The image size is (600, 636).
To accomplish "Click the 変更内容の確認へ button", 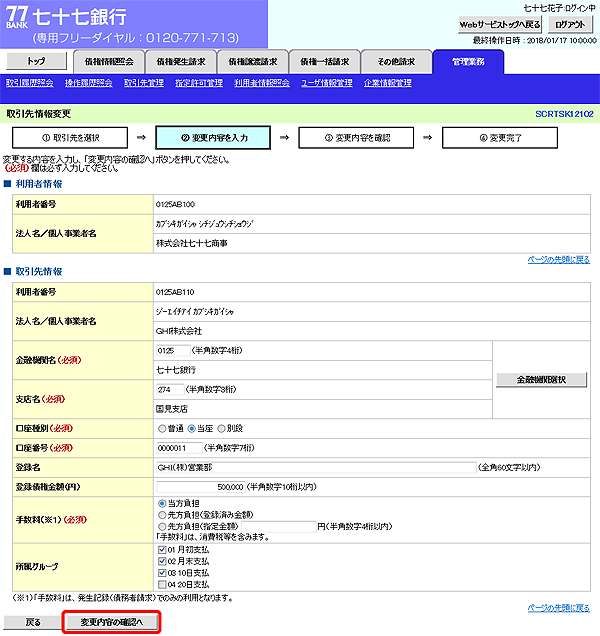I will click(112, 622).
